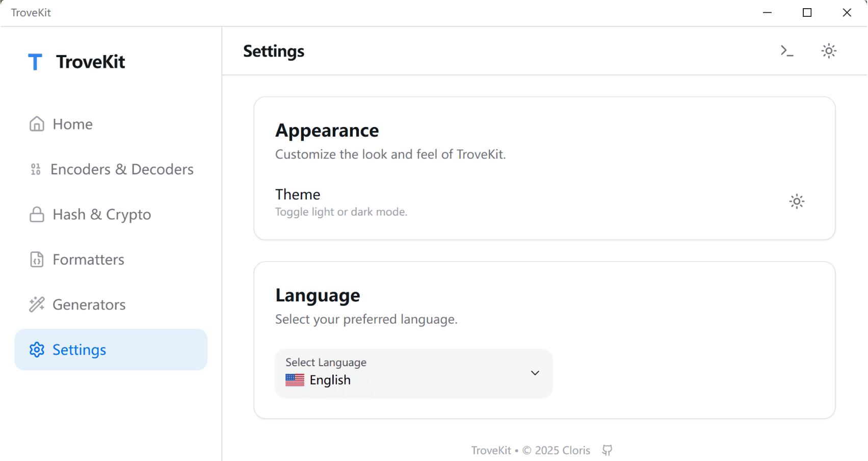Image resolution: width=868 pixels, height=461 pixels.
Task: Open the terminal console icon in header
Action: [x=786, y=51]
